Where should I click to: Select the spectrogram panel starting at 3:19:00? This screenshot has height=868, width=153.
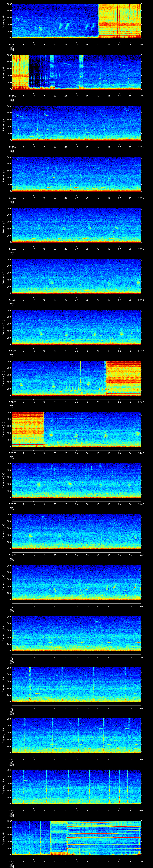pos(76,276)
